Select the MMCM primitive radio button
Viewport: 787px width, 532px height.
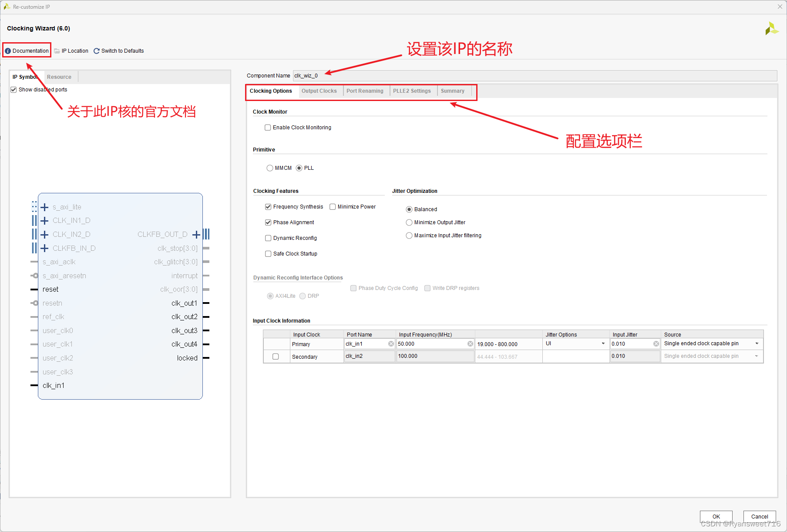pyautogui.click(x=270, y=168)
